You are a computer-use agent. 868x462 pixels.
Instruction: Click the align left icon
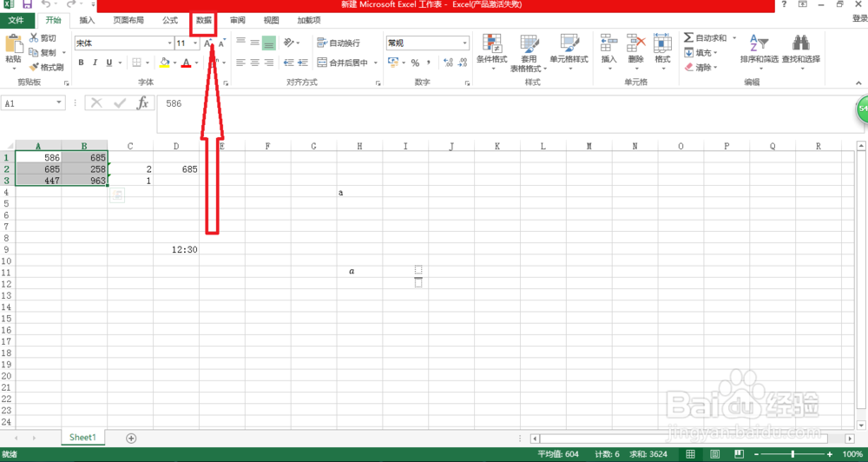pyautogui.click(x=240, y=63)
